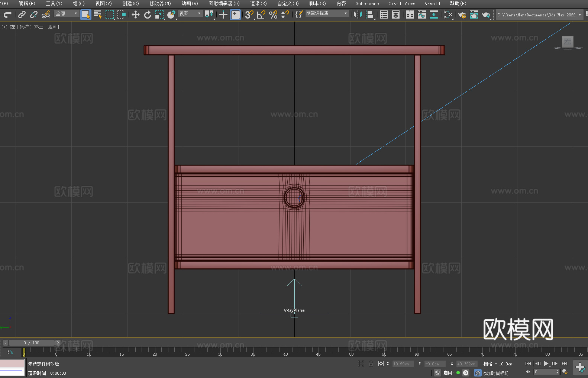Open the Substance menu

pos(367,3)
